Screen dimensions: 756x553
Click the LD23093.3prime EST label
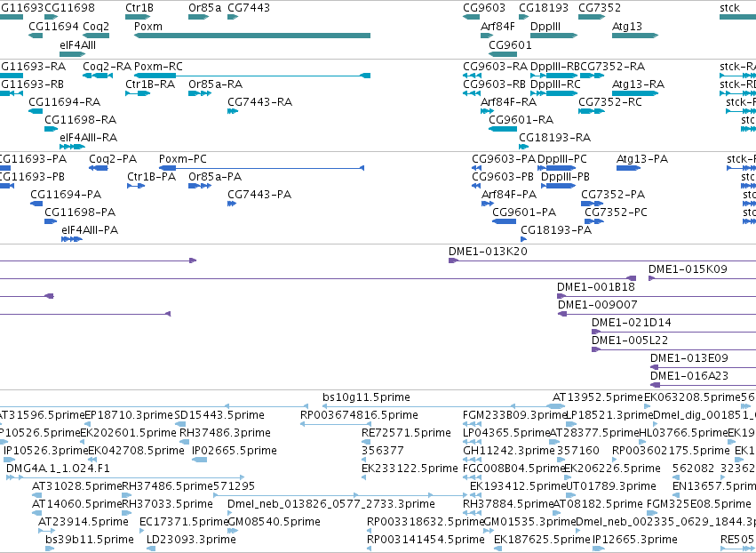pyautogui.click(x=191, y=540)
